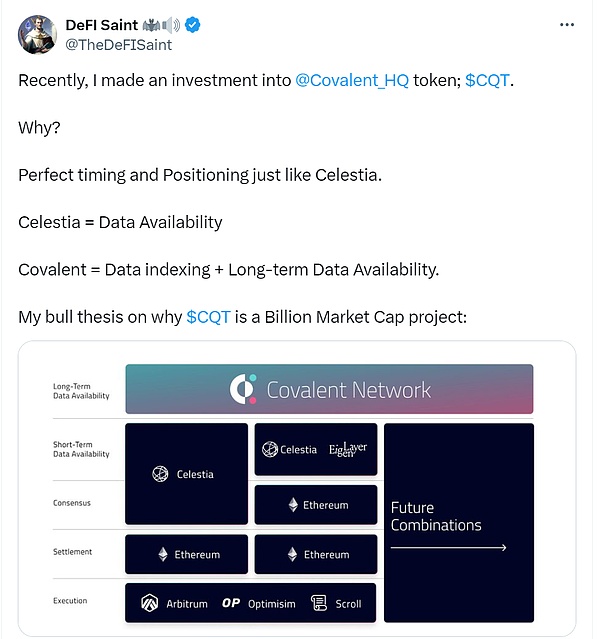Click the Celestia logo in the large left block
The height and width of the screenshot is (639, 600).
point(160,474)
